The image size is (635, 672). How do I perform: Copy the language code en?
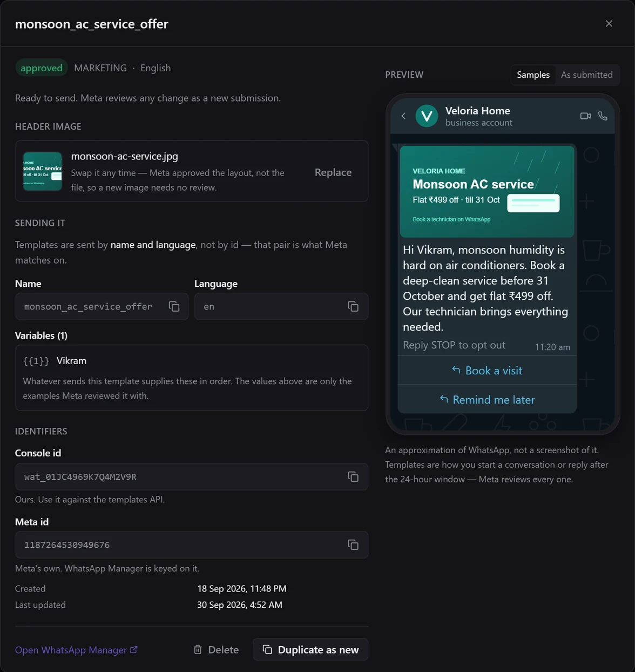coord(353,307)
